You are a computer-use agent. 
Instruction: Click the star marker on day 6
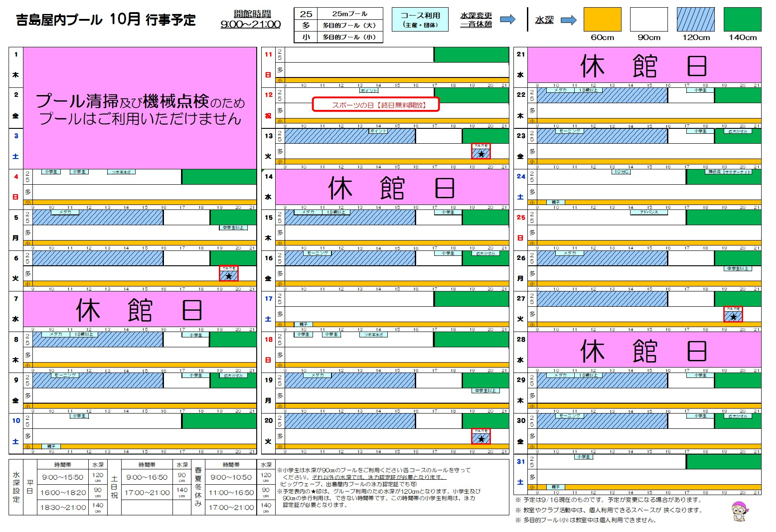coord(229,276)
